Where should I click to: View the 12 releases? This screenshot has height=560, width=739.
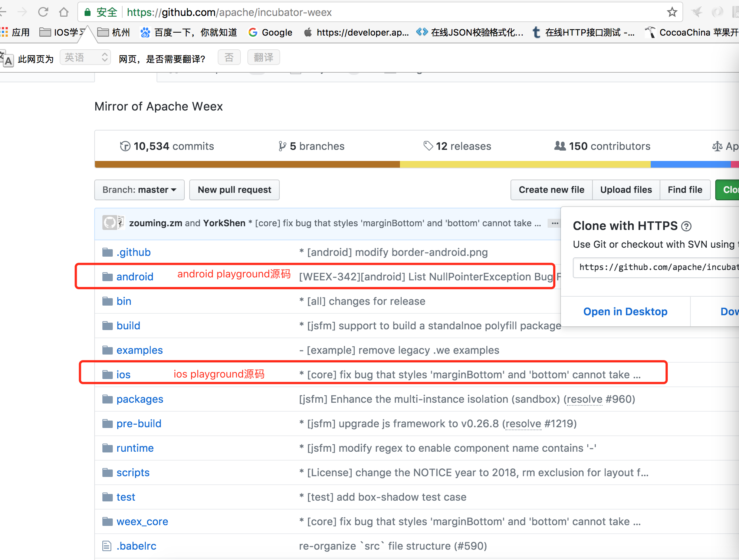pyautogui.click(x=457, y=146)
